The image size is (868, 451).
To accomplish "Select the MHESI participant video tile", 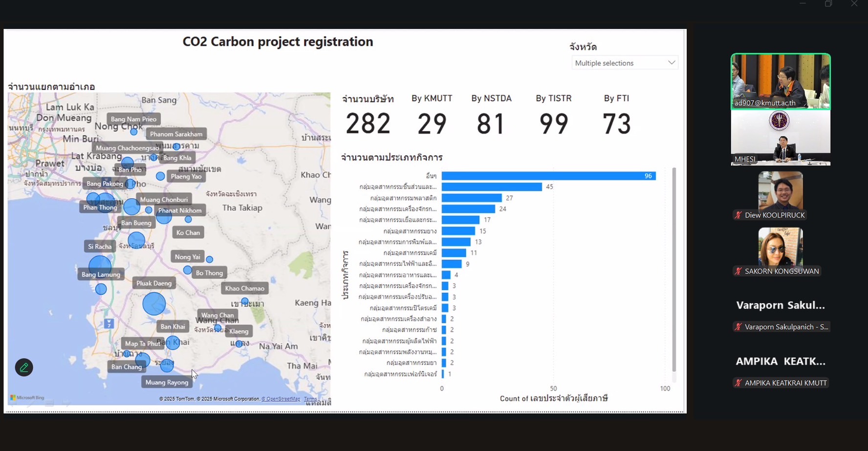I will click(781, 138).
